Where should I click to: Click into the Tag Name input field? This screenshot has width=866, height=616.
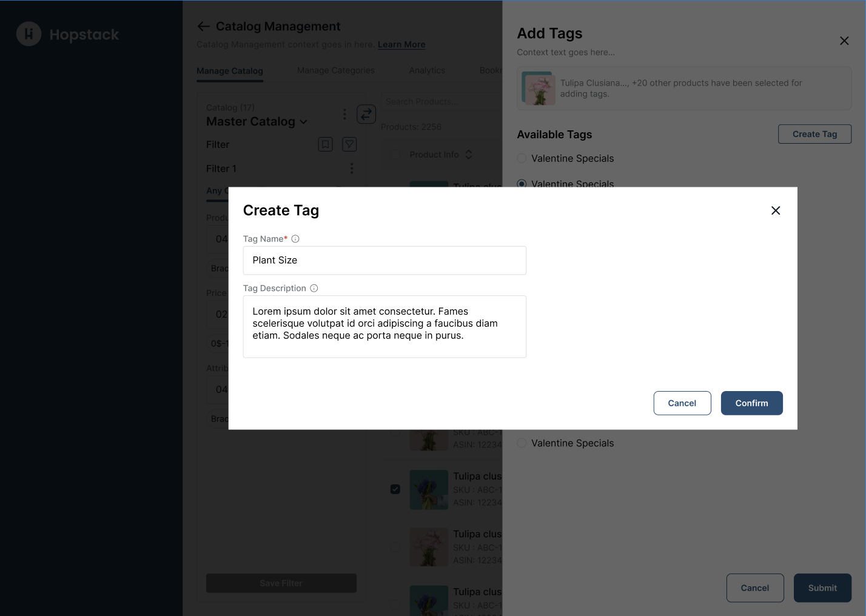(384, 260)
